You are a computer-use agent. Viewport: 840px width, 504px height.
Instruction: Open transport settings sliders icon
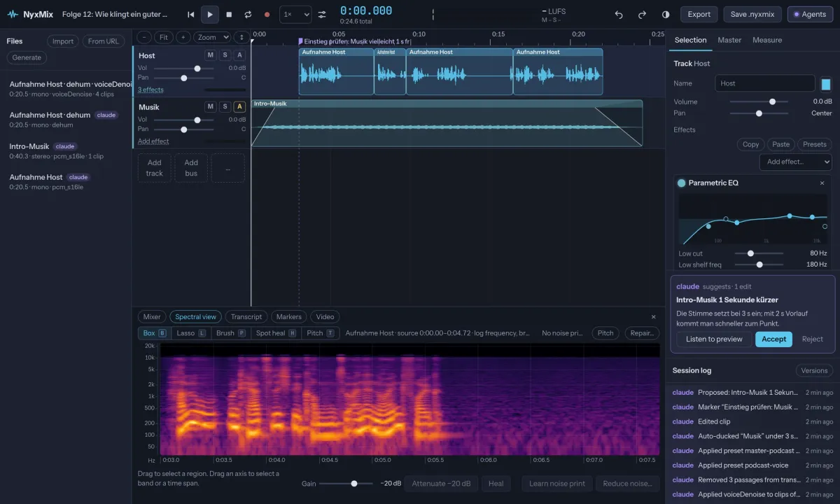click(x=322, y=14)
